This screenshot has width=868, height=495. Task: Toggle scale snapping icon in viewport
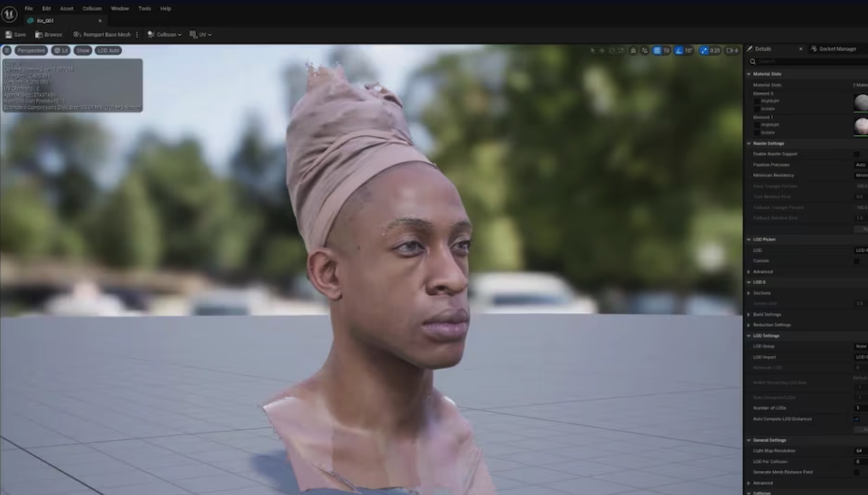[704, 50]
